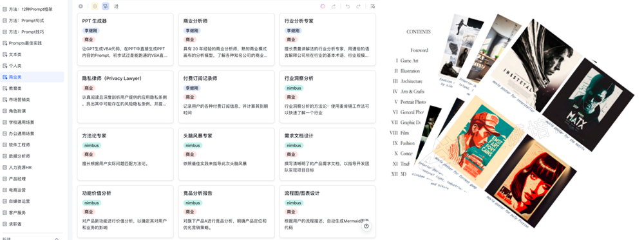
Task: Click the 商业 tag on 隐私律师 card
Action: pyautogui.click(x=88, y=88)
